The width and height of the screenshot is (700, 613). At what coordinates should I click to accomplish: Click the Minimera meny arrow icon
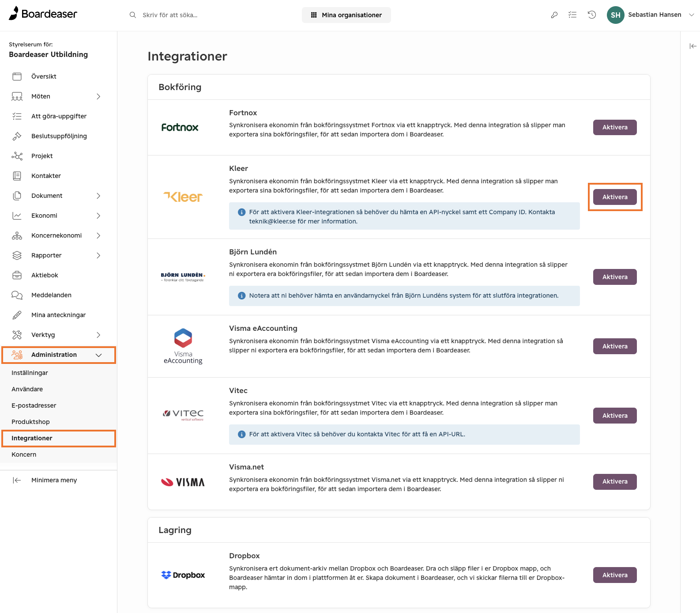(17, 480)
